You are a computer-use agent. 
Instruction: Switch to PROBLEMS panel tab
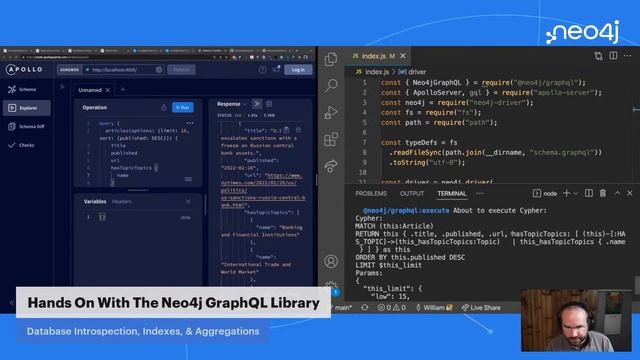pos(371,193)
